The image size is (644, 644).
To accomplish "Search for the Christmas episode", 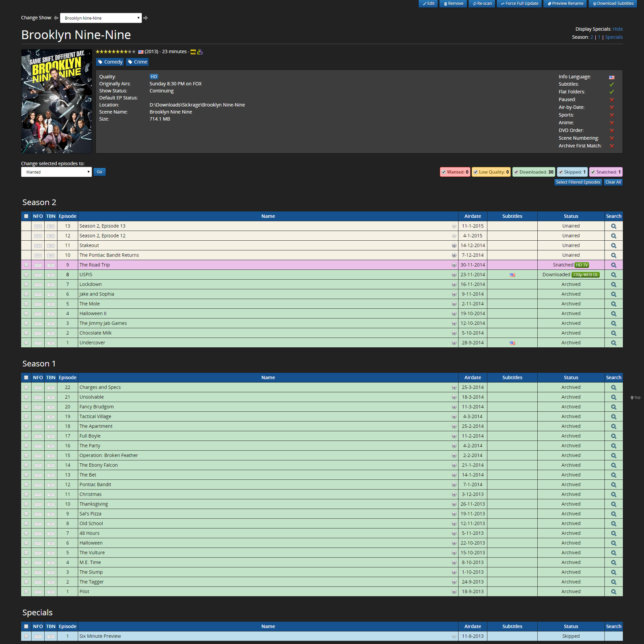I will pos(613,495).
